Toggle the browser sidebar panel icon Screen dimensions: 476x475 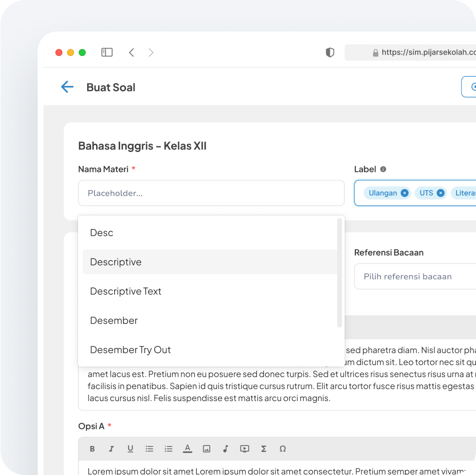pyautogui.click(x=107, y=52)
